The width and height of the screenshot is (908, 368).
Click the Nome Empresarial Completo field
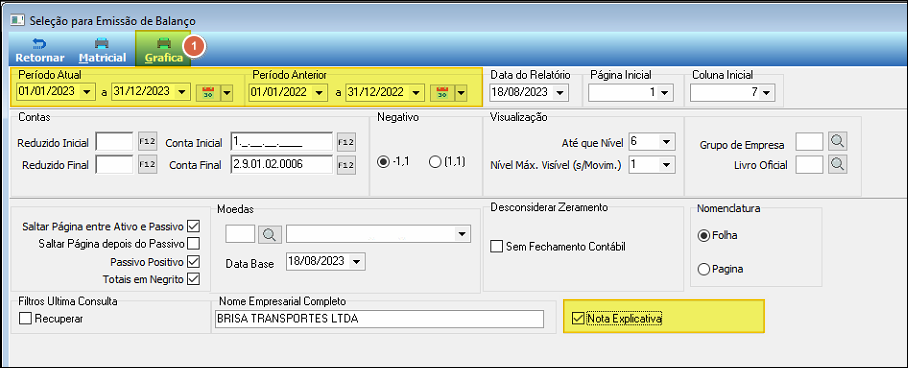(379, 319)
